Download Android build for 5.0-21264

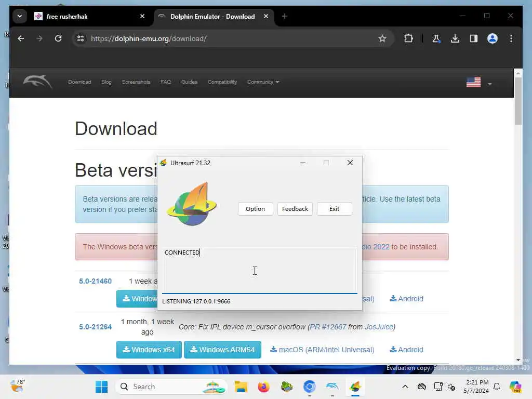pyautogui.click(x=406, y=350)
